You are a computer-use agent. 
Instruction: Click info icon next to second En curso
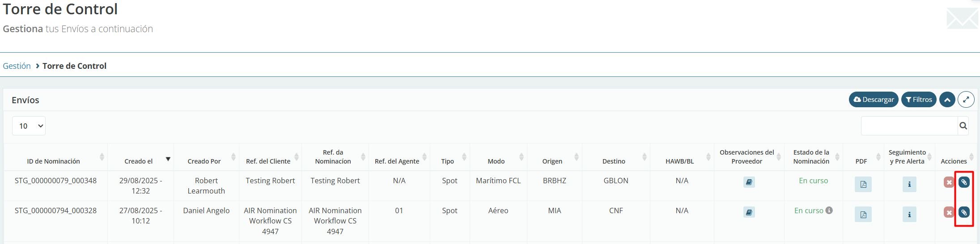click(829, 210)
